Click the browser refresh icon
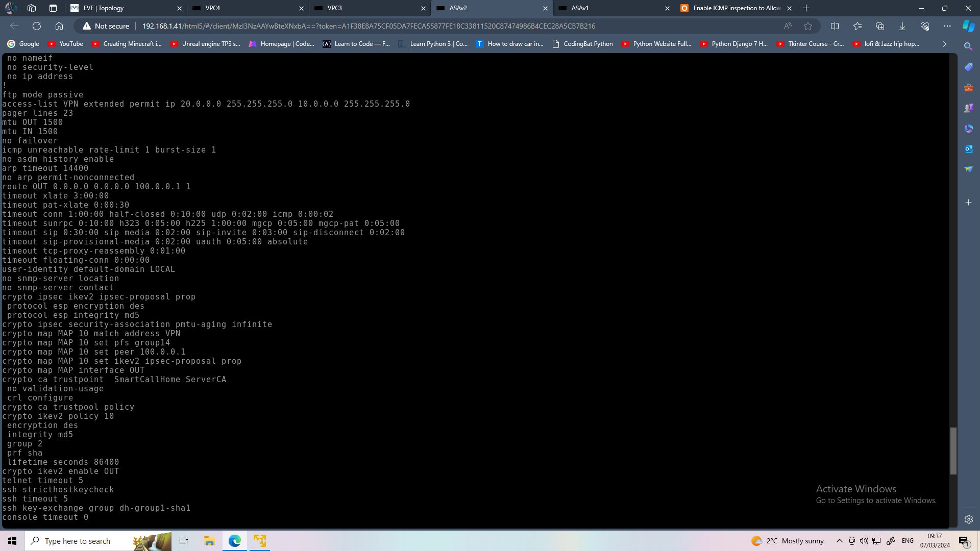This screenshot has height=551, width=980. coord(37,26)
